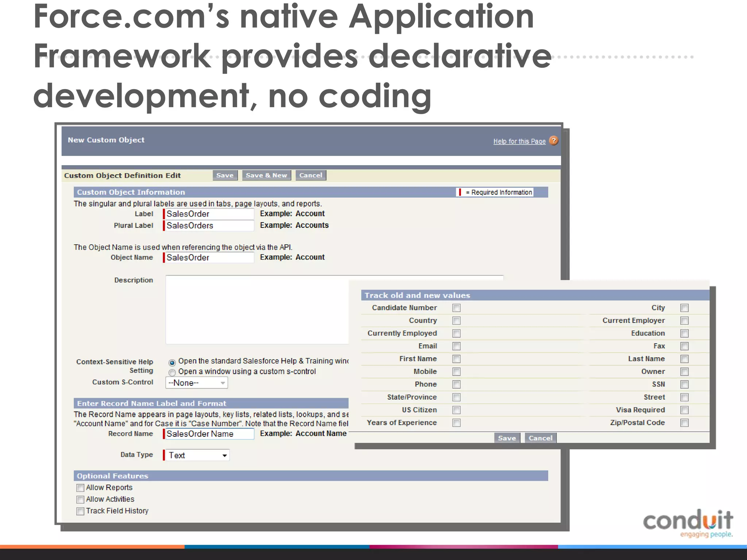Enable Track Field History checkbox
Image resolution: width=747 pixels, height=560 pixels.
point(80,511)
